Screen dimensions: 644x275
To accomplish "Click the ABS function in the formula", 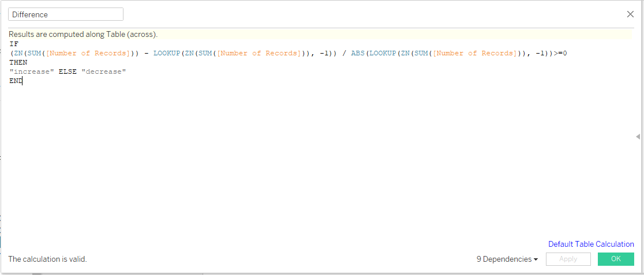I will [358, 53].
